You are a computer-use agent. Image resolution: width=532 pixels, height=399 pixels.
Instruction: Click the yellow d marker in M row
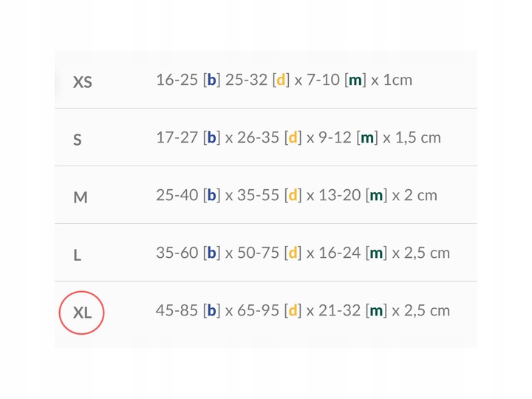tap(293, 195)
